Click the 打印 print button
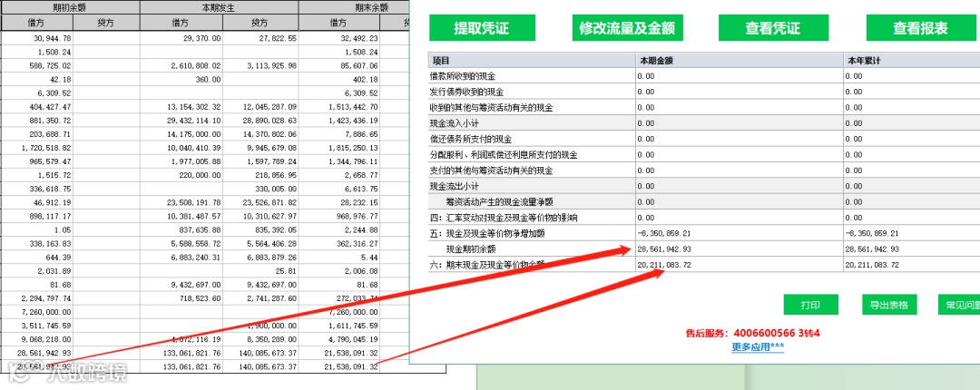980x390 pixels. pos(810,305)
